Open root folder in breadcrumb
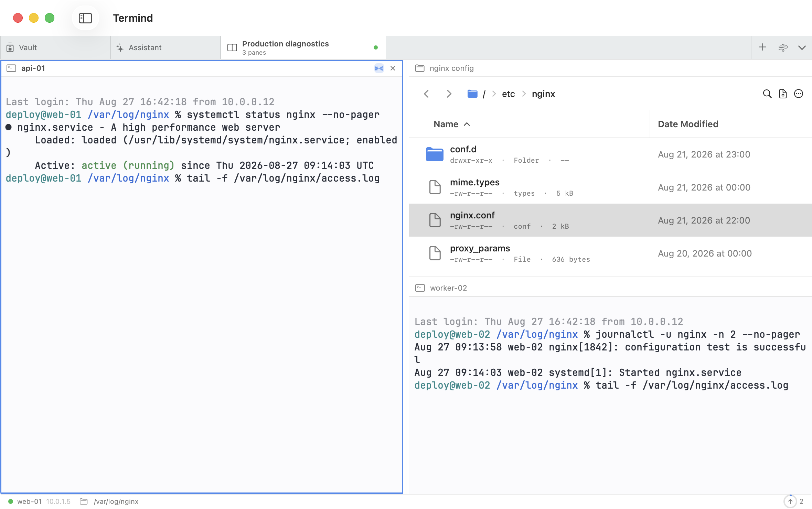Screen dimensions: 812x509 (477, 94)
